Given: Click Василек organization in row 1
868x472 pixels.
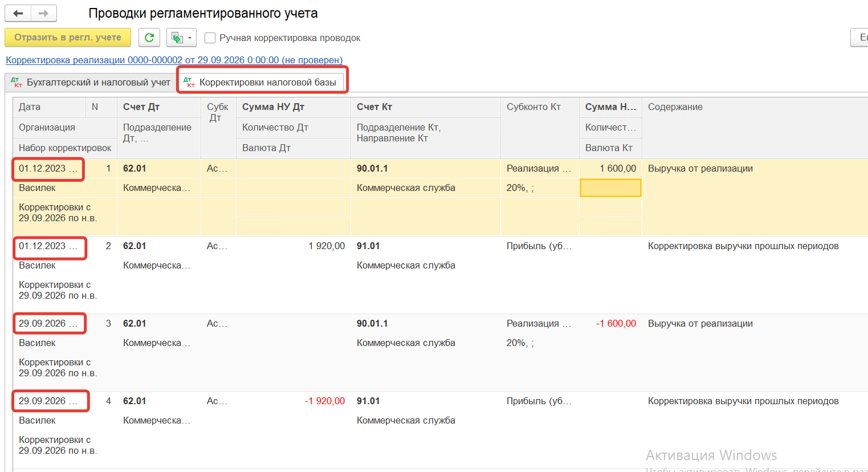Looking at the screenshot, I should click(x=37, y=188).
